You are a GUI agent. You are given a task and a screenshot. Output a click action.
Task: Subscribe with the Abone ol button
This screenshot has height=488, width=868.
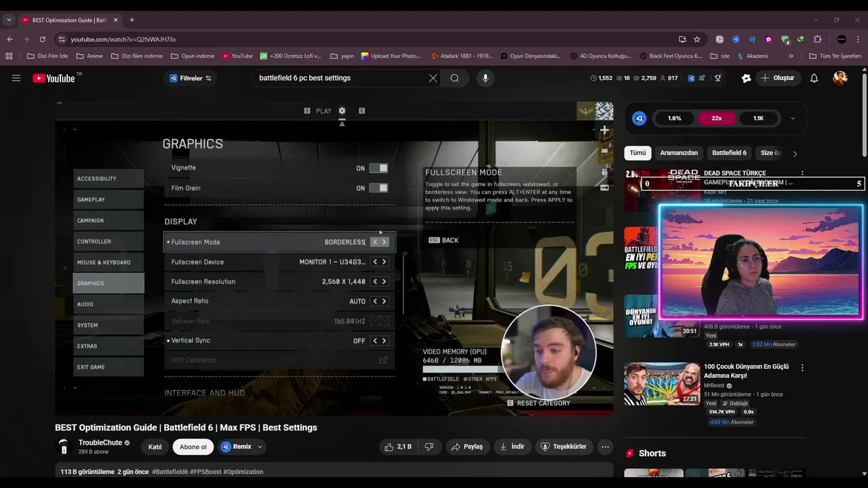coord(193,447)
